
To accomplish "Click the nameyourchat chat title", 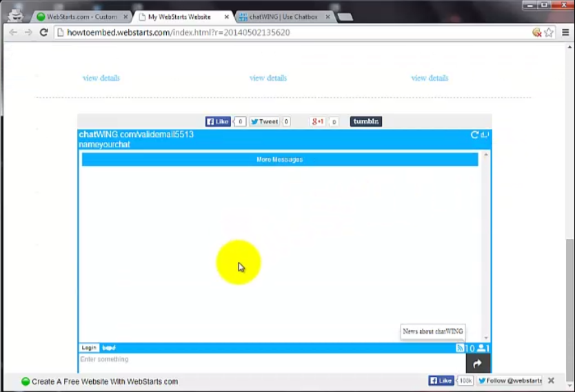I will [x=105, y=145].
